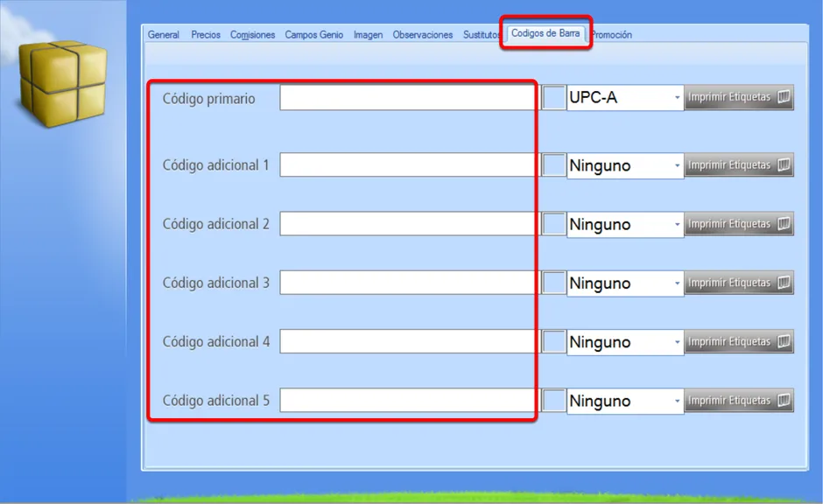The height and width of the screenshot is (504, 823).
Task: Open the Promoción tab
Action: (x=611, y=35)
